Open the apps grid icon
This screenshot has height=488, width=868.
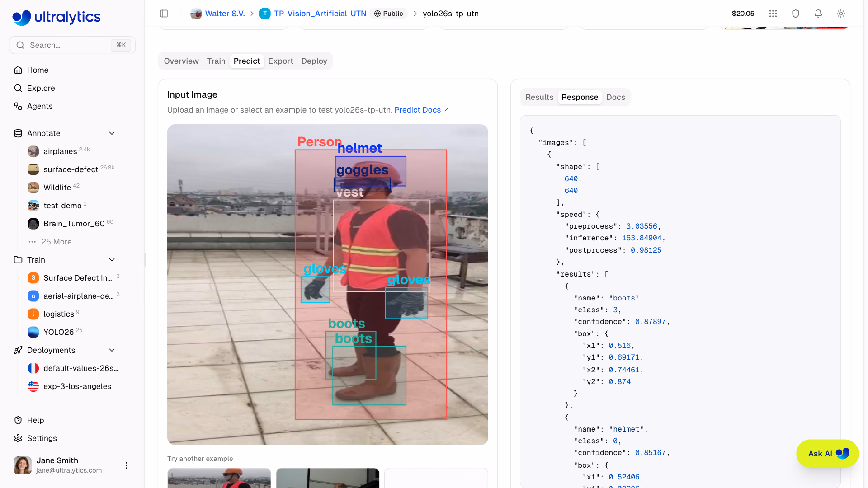pyautogui.click(x=773, y=14)
